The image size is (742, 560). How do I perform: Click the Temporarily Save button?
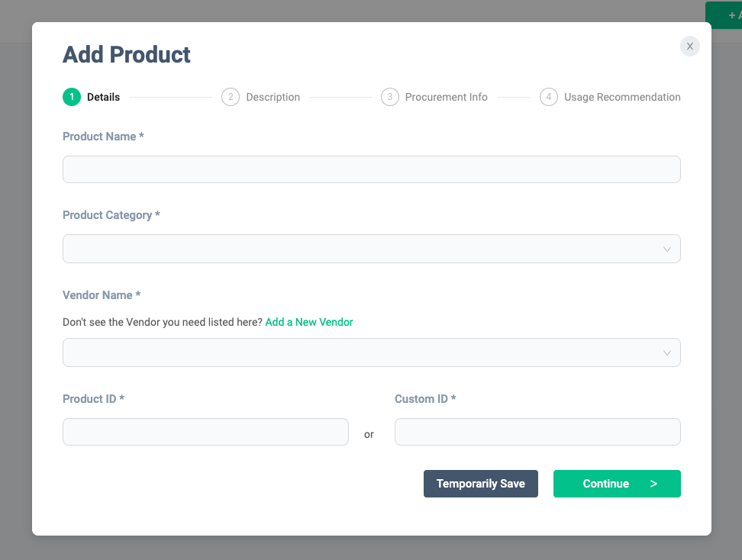click(481, 484)
